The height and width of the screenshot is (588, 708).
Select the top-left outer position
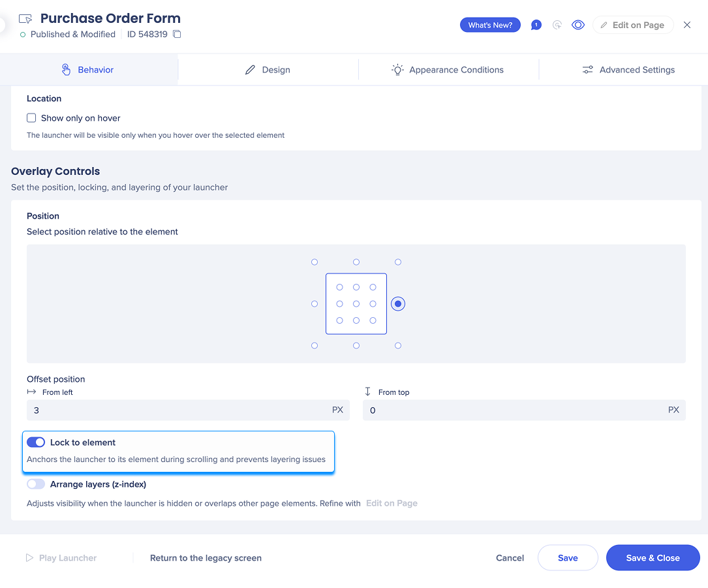(x=315, y=262)
